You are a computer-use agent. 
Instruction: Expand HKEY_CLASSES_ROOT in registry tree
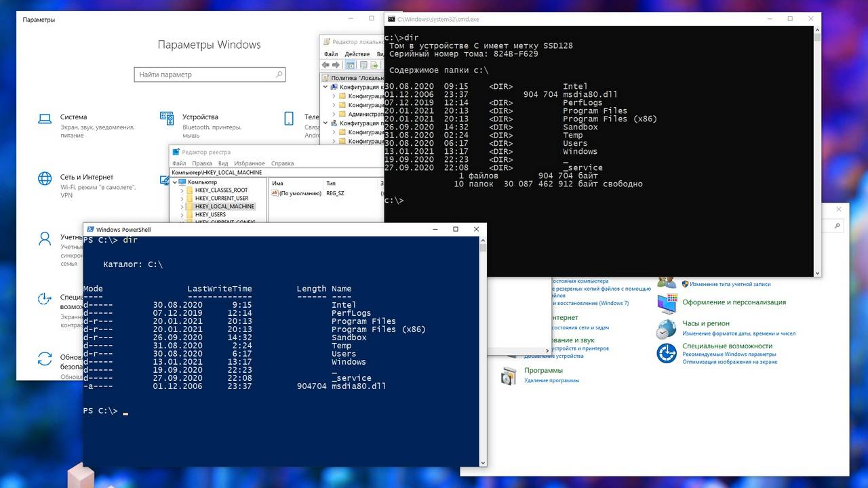click(x=182, y=190)
